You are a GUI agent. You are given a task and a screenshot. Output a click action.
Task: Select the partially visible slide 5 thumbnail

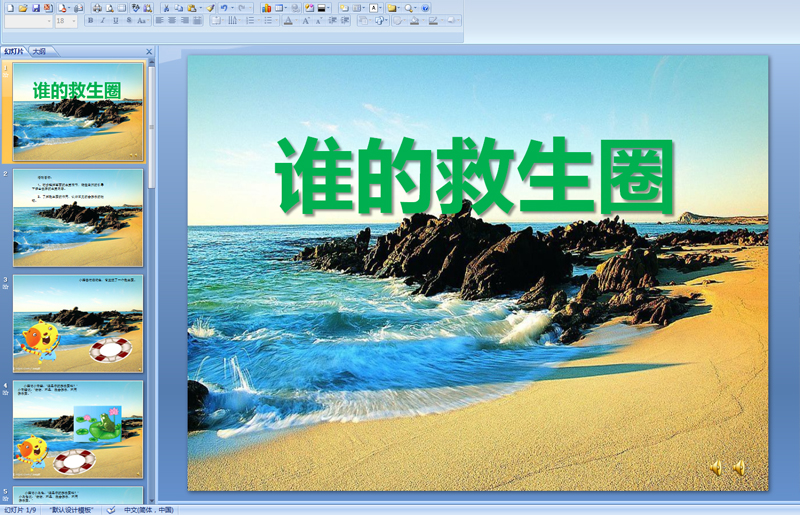coord(78,495)
